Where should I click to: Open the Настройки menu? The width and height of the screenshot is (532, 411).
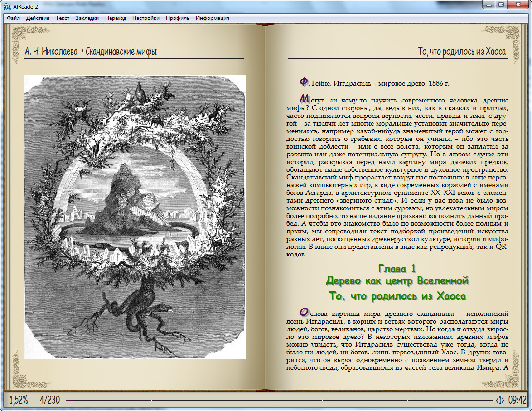[x=146, y=18]
